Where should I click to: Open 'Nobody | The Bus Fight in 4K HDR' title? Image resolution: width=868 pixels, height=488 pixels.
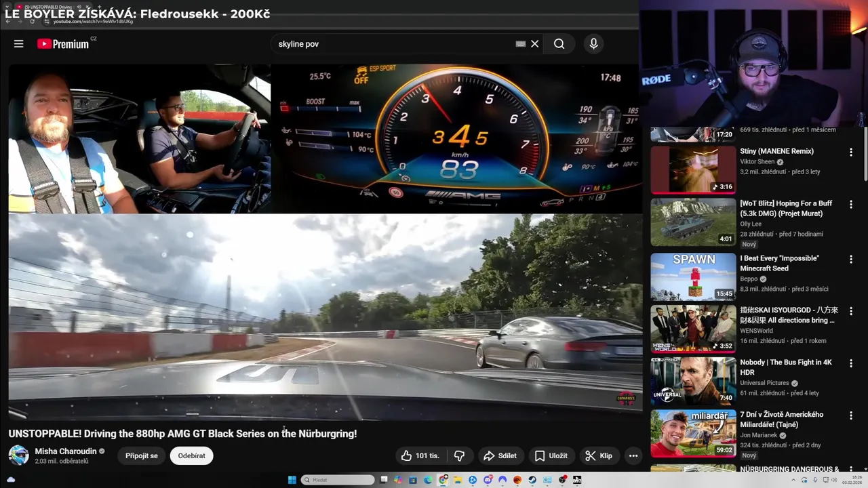[786, 367]
